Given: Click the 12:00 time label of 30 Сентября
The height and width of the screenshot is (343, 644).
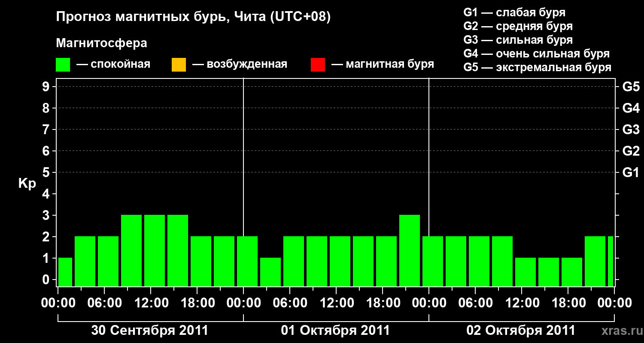Looking at the screenshot, I should pos(151,303).
